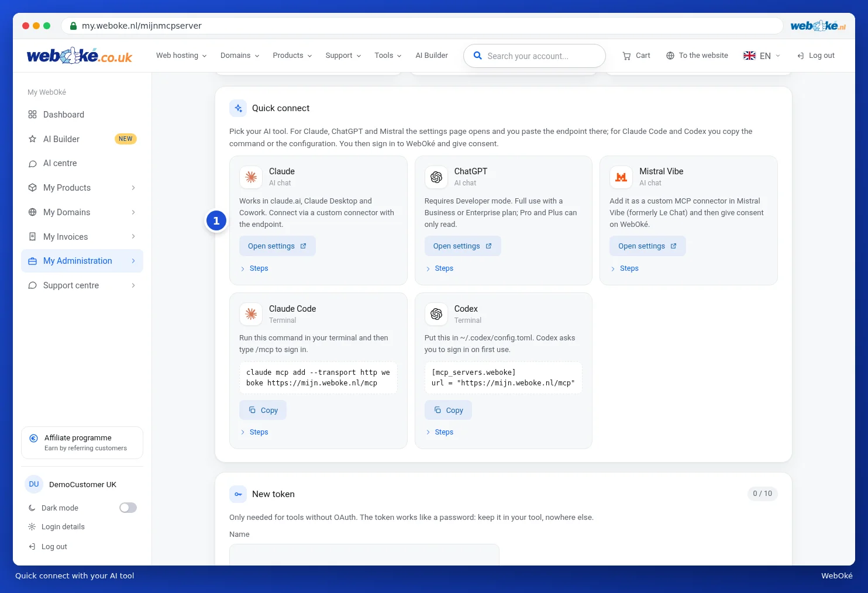Copy the Claude Code terminal command
This screenshot has width=868, height=593.
(263, 410)
